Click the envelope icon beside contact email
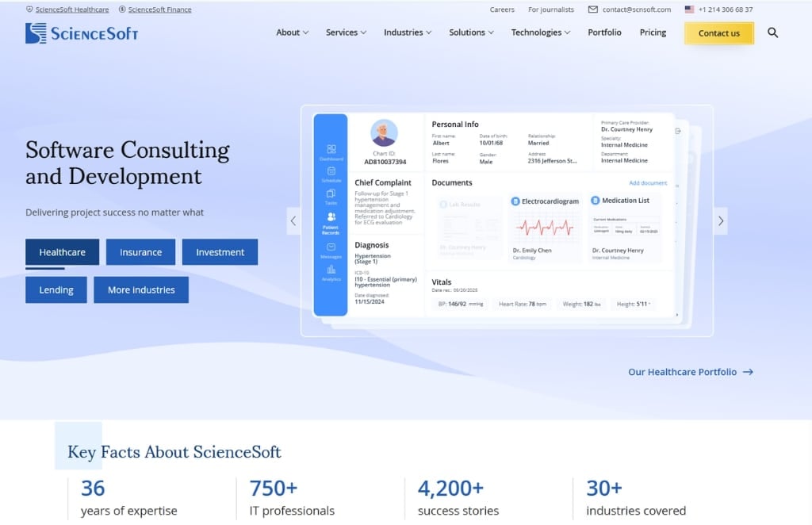 pos(593,10)
